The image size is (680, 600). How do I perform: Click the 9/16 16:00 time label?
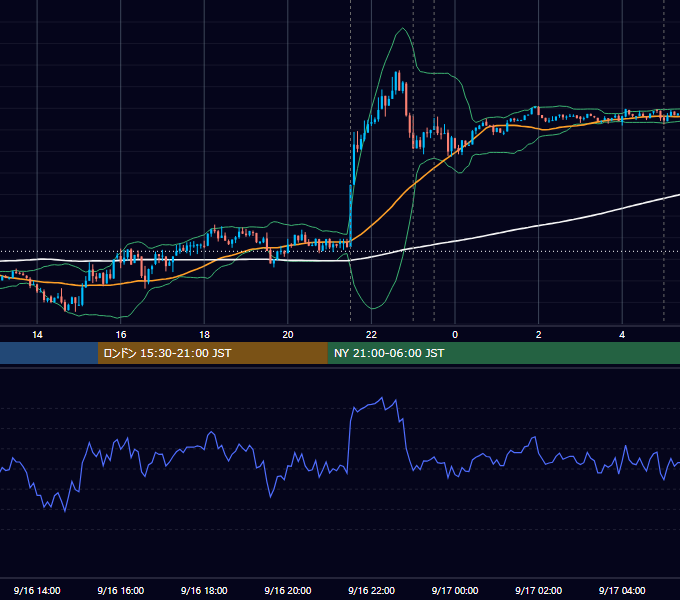[121, 590]
